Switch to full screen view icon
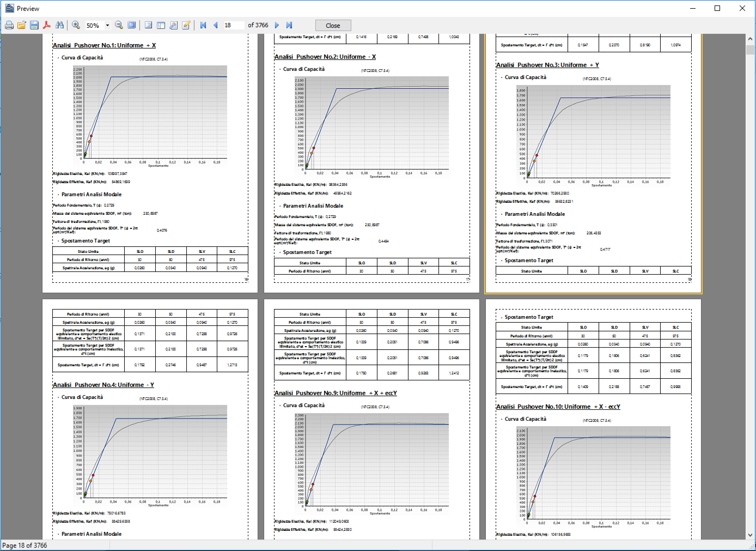 click(132, 25)
